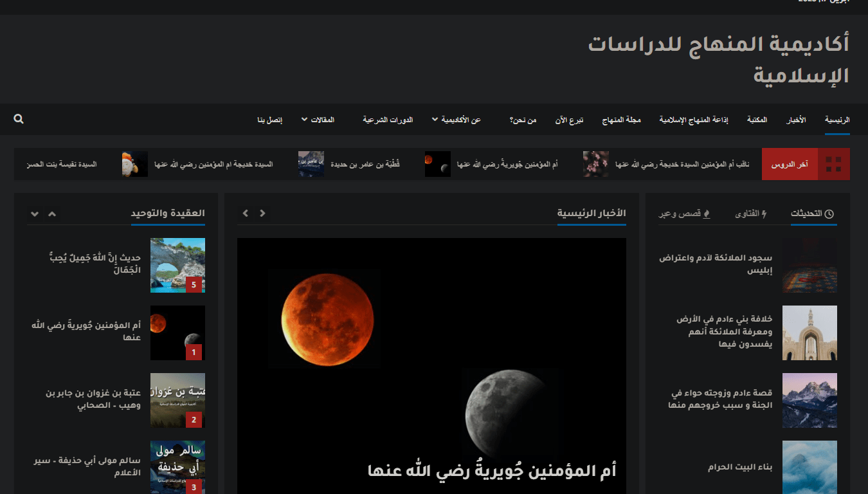Expand the عن الأكاديمية dropdown menu
The height and width of the screenshot is (494, 868).
coord(456,120)
